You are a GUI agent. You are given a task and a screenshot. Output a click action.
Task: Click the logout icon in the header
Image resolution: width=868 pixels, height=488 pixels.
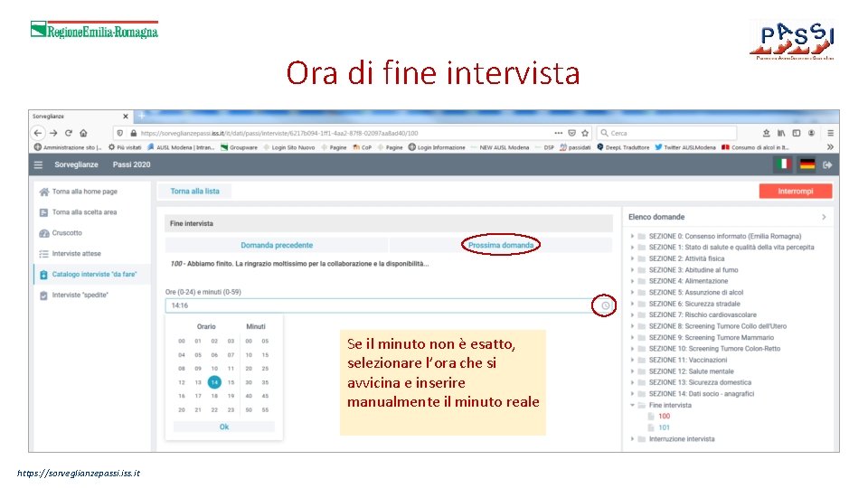tap(827, 164)
